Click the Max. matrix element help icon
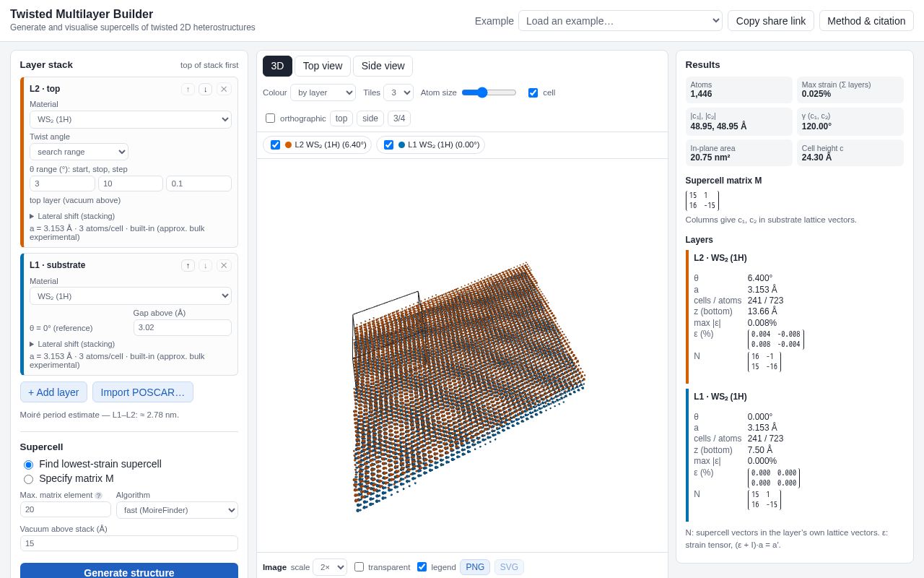This screenshot has width=924, height=578. click(98, 496)
